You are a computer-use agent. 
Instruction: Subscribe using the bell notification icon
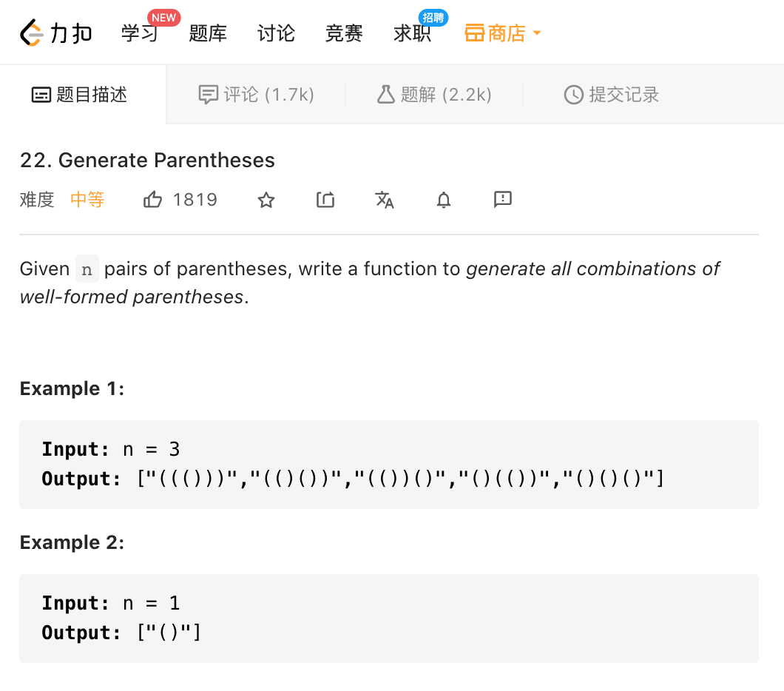444,200
